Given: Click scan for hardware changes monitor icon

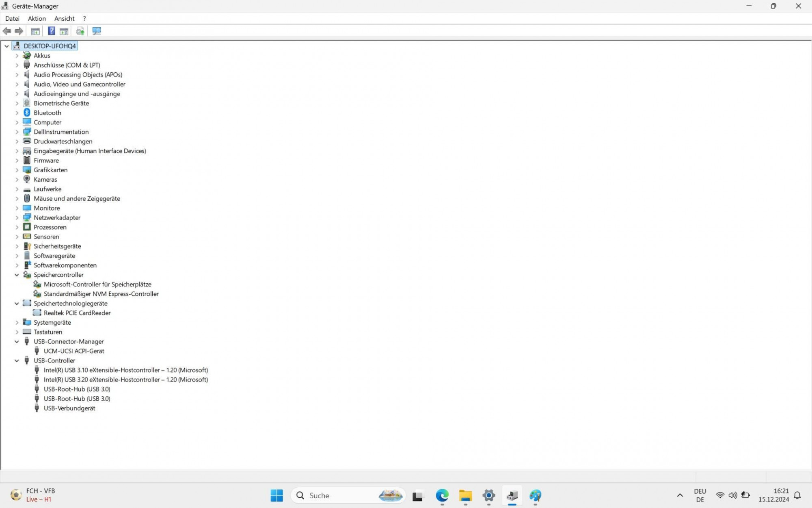Looking at the screenshot, I should [x=97, y=31].
